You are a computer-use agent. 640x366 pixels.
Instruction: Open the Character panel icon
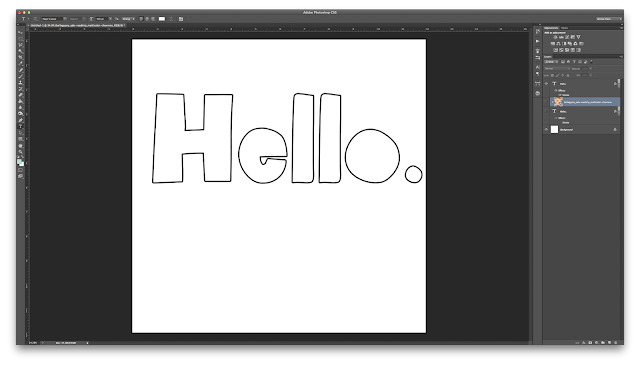point(538,67)
